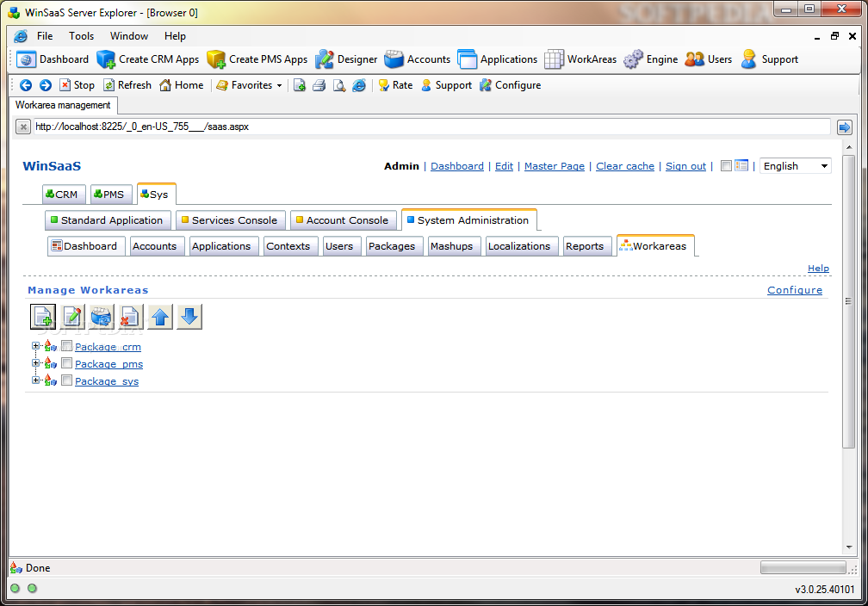Open the Engine settings
Image resolution: width=868 pixels, height=606 pixels.
pyautogui.click(x=650, y=59)
